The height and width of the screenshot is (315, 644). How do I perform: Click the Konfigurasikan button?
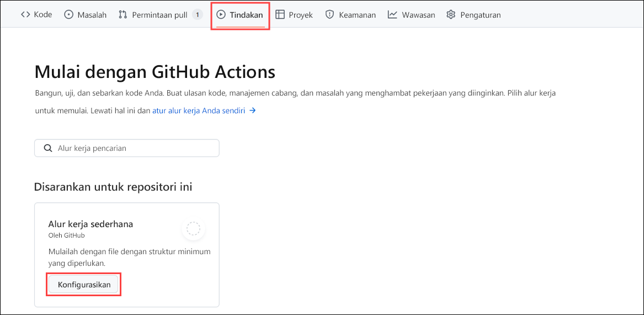[x=84, y=285]
